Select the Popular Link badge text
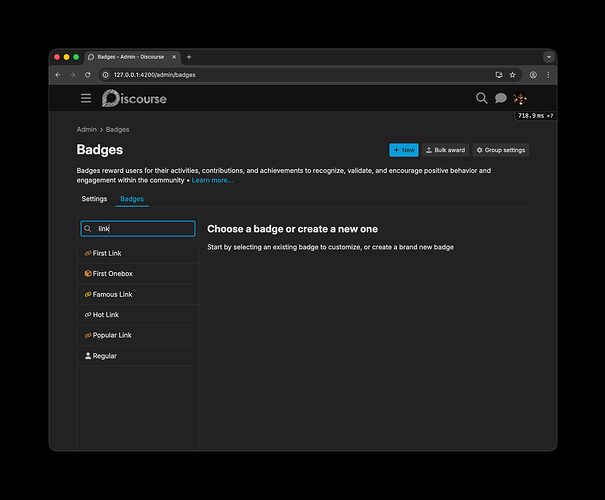Viewport: 605px width, 500px height. click(112, 335)
